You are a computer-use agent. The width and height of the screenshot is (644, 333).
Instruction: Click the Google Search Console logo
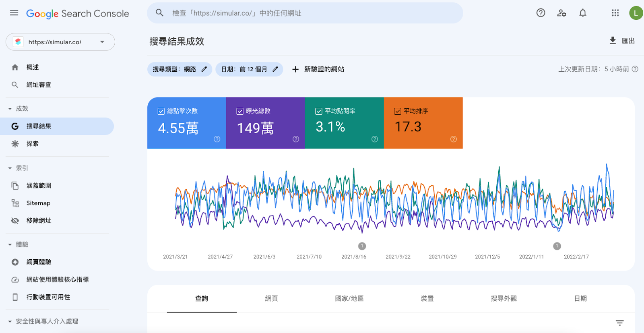pos(78,14)
